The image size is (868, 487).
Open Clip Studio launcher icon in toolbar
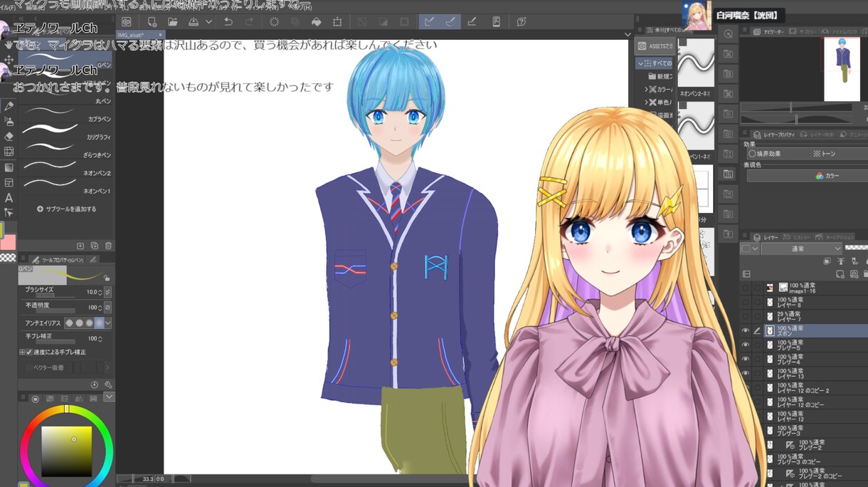127,21
